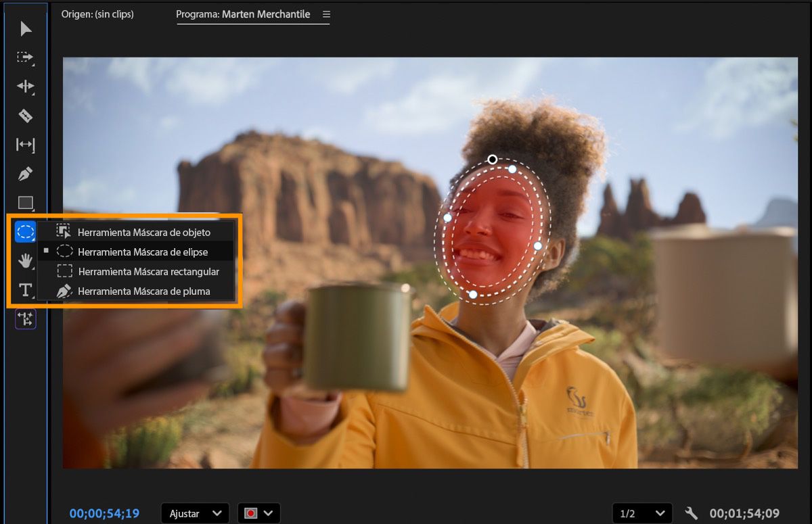Click the bottom toolbar icon under Type tool
This screenshot has height=524, width=812.
pyautogui.click(x=26, y=319)
